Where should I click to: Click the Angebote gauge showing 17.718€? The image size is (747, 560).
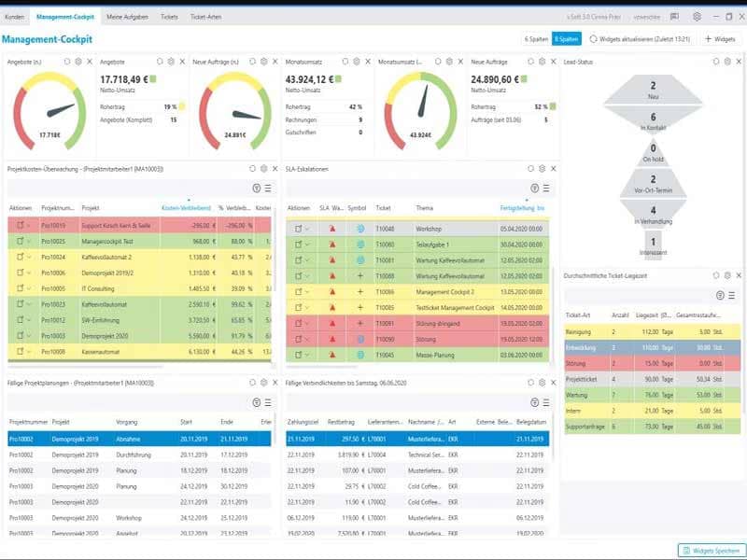click(49, 110)
